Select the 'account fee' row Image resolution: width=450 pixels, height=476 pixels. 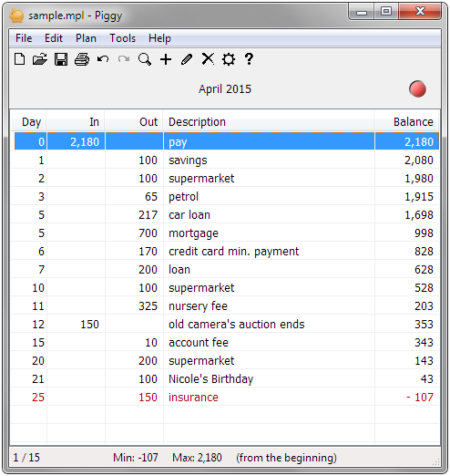tap(225, 342)
